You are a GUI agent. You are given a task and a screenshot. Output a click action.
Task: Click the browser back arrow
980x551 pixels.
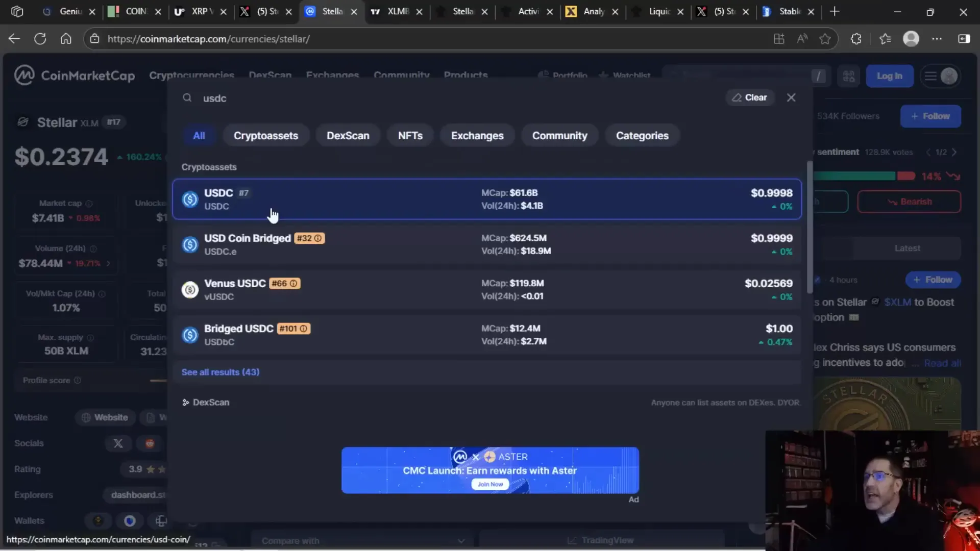[x=14, y=39]
